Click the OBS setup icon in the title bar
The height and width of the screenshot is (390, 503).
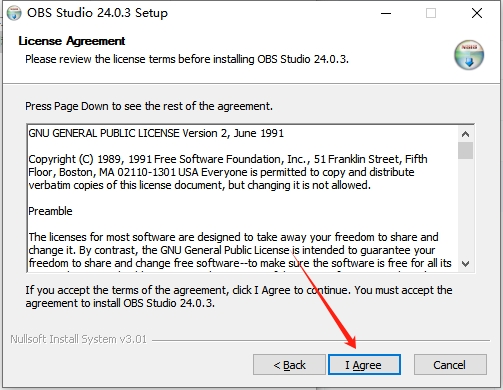pyautogui.click(x=14, y=13)
